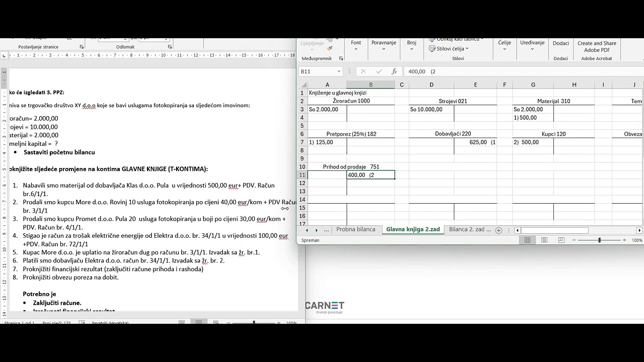
Task: Click the Excel horizontal scrollbar thumb
Action: (554, 230)
